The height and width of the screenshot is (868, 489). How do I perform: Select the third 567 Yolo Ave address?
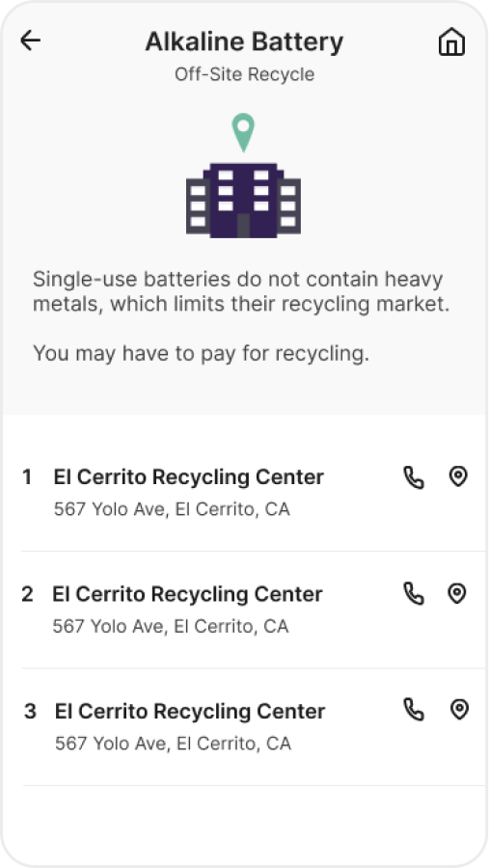(x=173, y=744)
